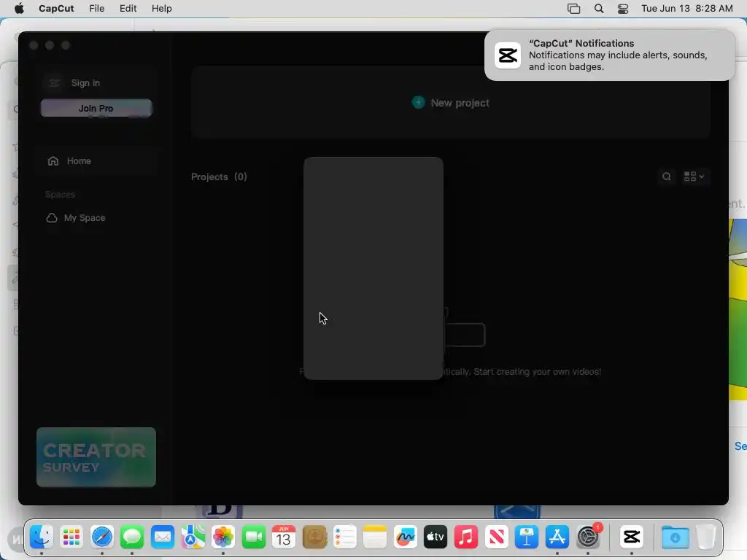Click the CapCut Notifications banner
The height and width of the screenshot is (560, 747).
coord(609,55)
